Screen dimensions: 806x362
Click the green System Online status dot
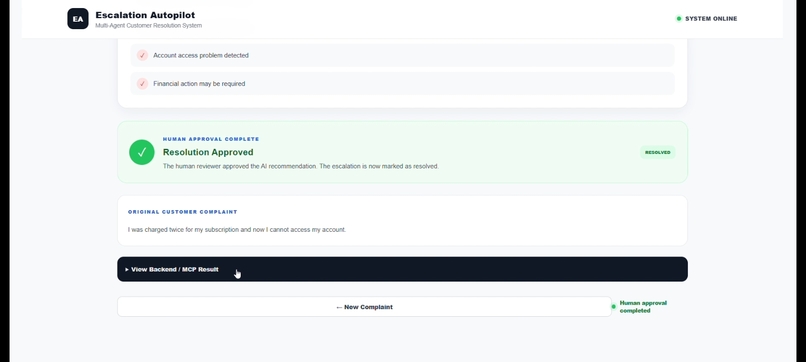(679, 19)
